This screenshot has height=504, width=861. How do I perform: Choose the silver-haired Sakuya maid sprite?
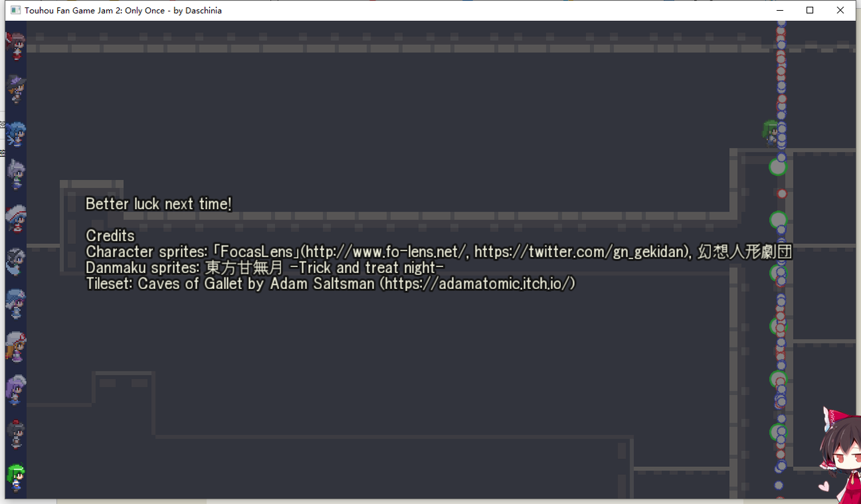(15, 175)
